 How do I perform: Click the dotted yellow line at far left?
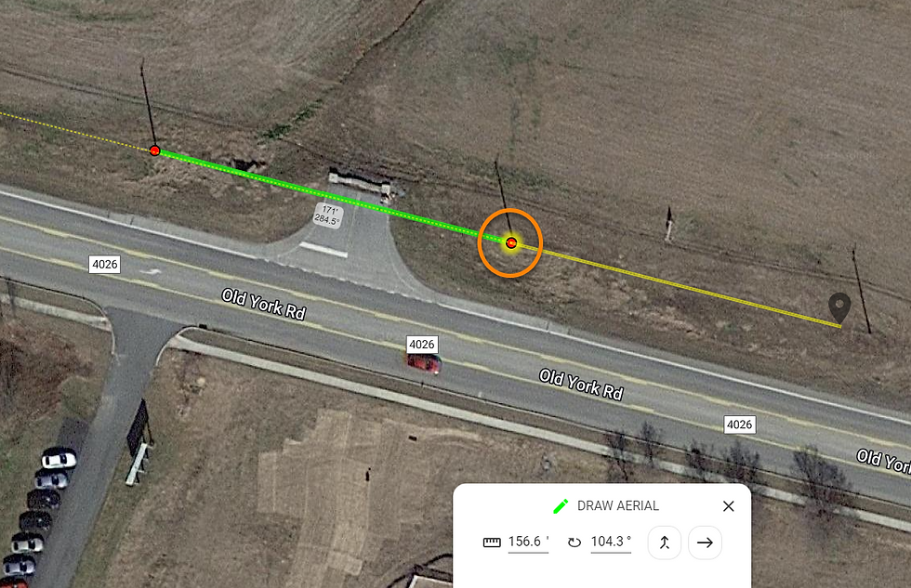click(x=74, y=132)
